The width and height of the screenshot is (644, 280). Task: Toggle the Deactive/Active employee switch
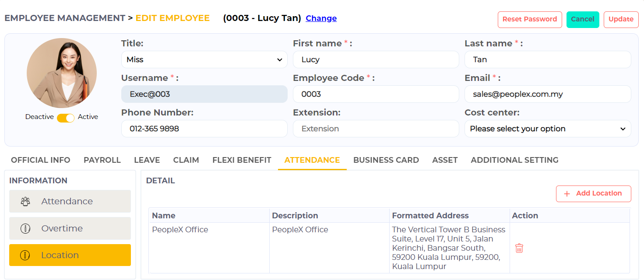[66, 118]
